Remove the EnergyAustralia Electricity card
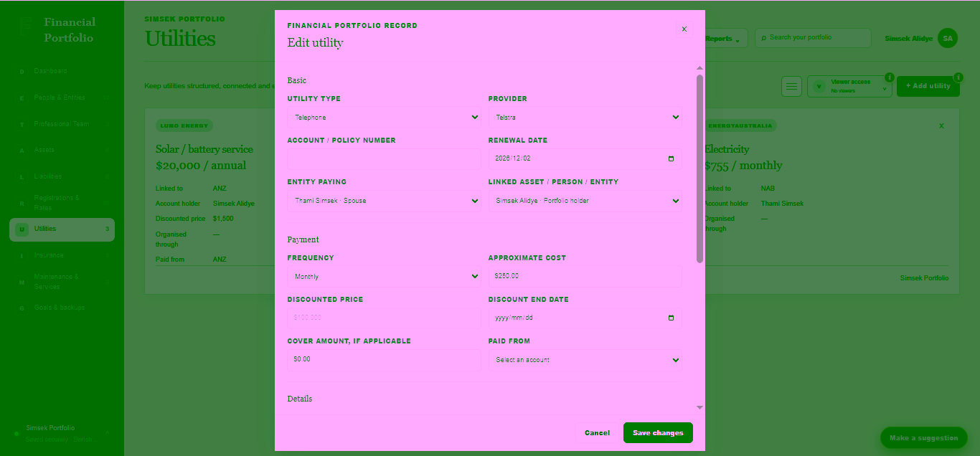 [941, 126]
